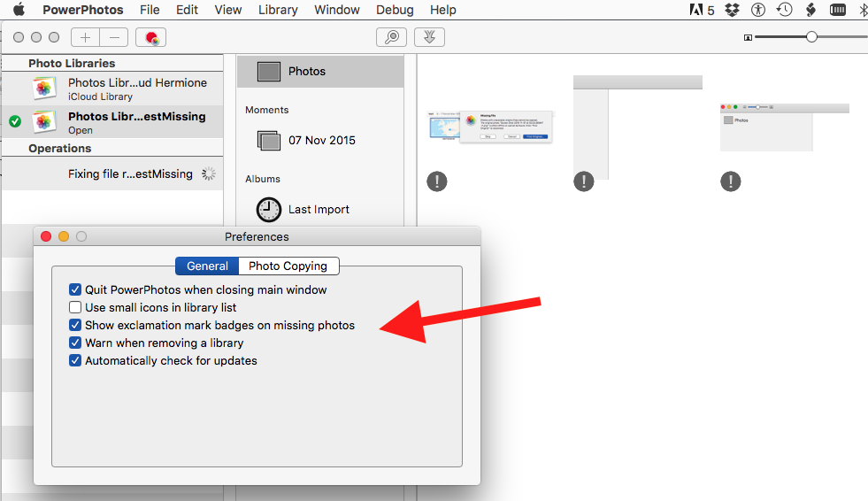Open the File menu
This screenshot has height=501, width=868.
[x=150, y=10]
